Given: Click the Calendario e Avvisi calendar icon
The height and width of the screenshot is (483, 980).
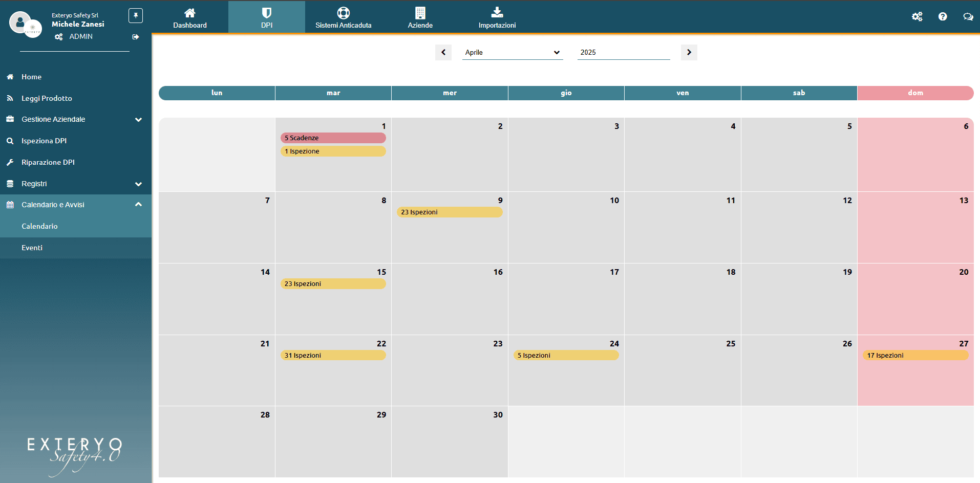Looking at the screenshot, I should pos(10,205).
